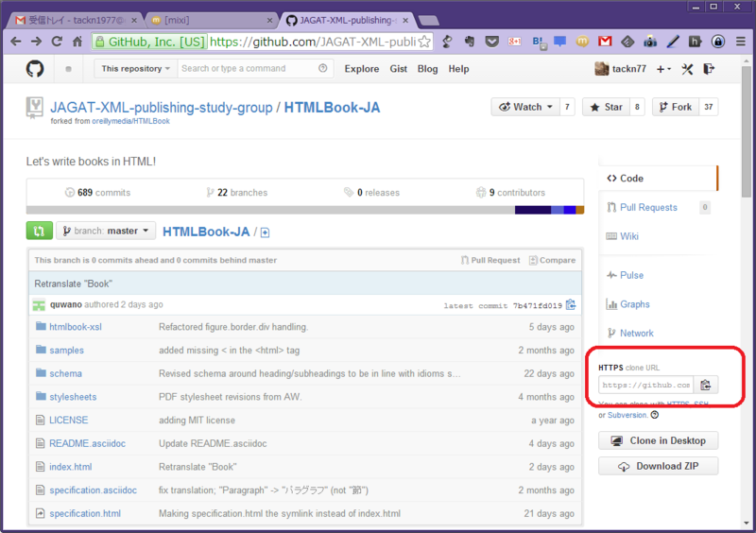Click the Hatena bookmark B! extension icon
Viewport: 756px width, 533px height.
539,43
